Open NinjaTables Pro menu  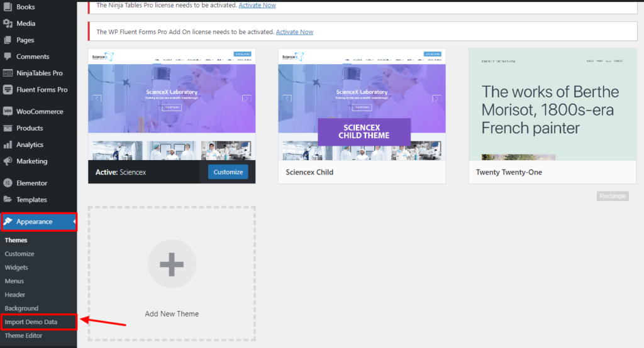pos(38,73)
